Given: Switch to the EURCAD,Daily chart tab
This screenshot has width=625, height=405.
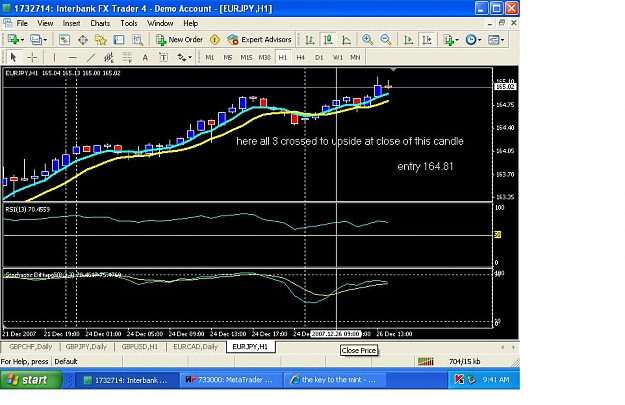Looking at the screenshot, I should click(196, 347).
